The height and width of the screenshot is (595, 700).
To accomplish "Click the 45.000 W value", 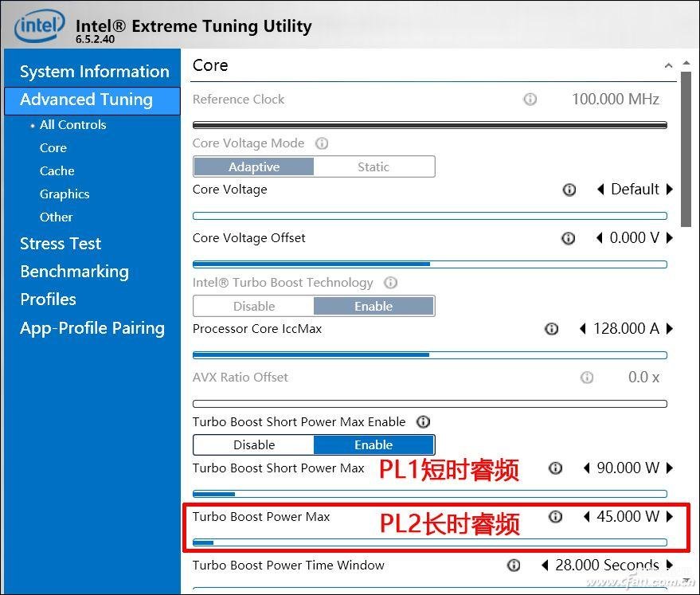I will 628,517.
